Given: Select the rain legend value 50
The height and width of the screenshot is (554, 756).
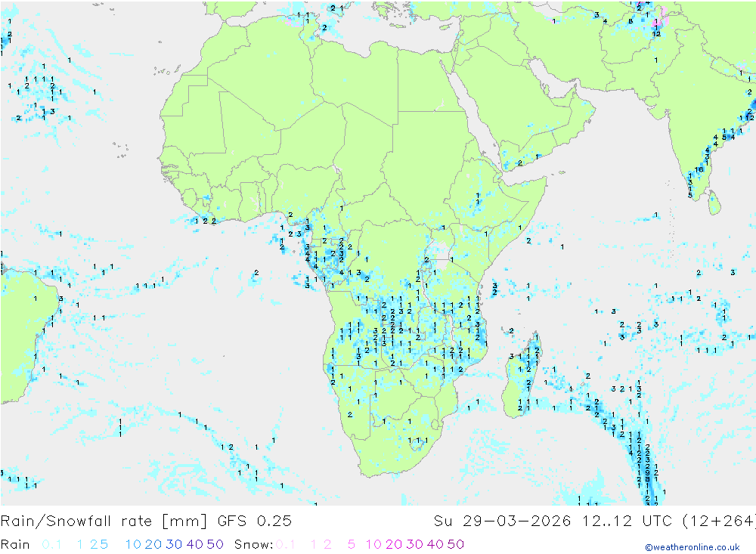Looking at the screenshot, I should point(215,544).
